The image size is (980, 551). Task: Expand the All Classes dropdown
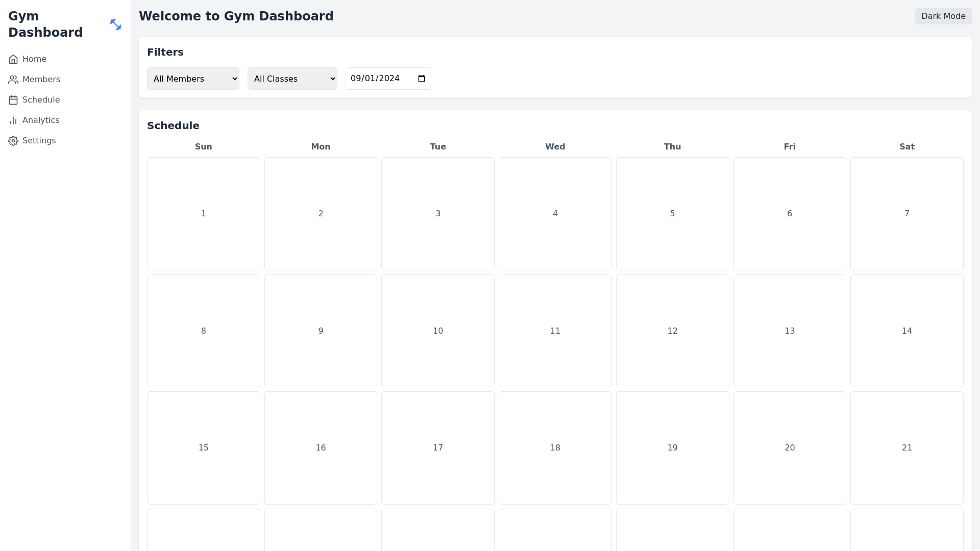(292, 79)
